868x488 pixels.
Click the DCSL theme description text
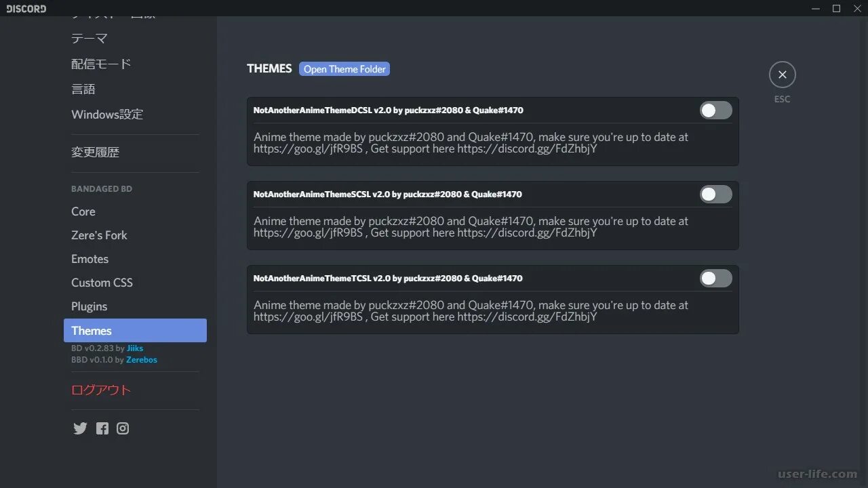click(471, 142)
